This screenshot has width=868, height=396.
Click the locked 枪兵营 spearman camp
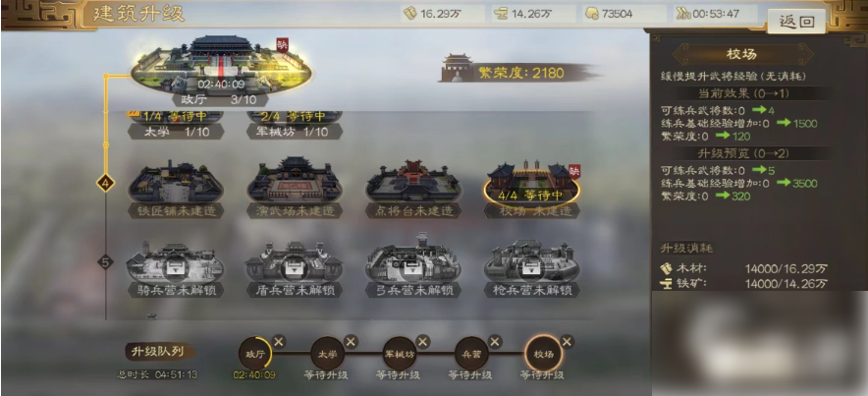point(531,268)
